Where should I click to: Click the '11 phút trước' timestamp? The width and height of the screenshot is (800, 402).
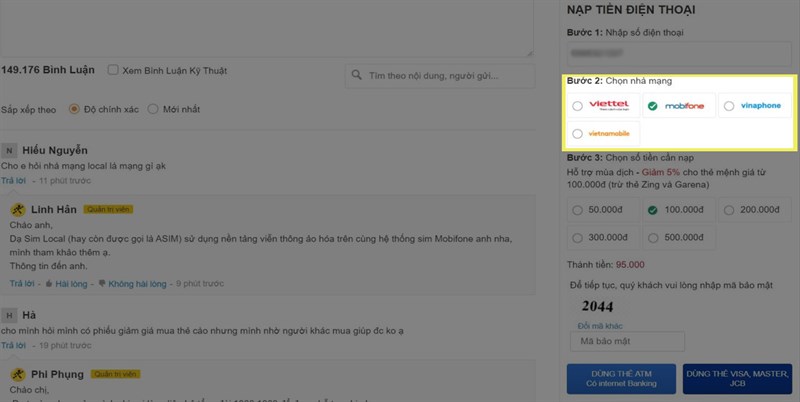pos(65,181)
